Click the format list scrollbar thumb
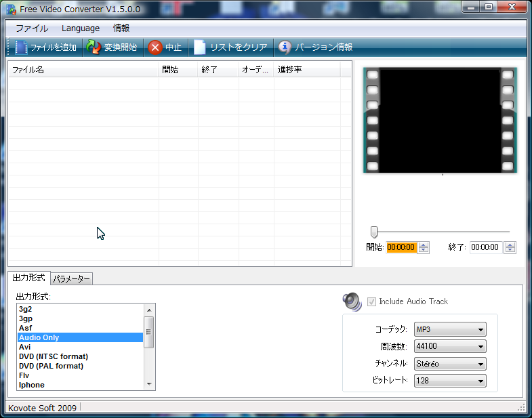Image resolution: width=532 pixels, height=418 pixels. point(149,332)
